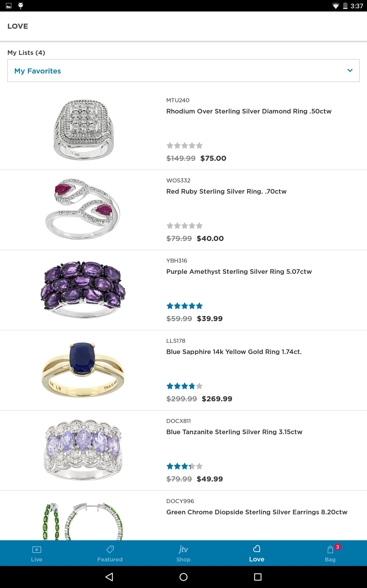Viewport: 367px width, 588px height.
Task: Tap the blue sapphire gold ring image
Action: [x=83, y=369]
